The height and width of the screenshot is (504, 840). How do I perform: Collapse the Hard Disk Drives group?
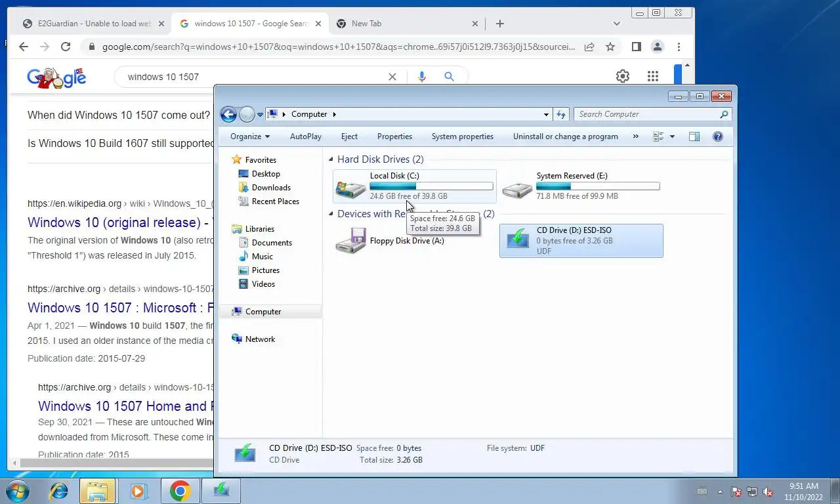pyautogui.click(x=331, y=159)
